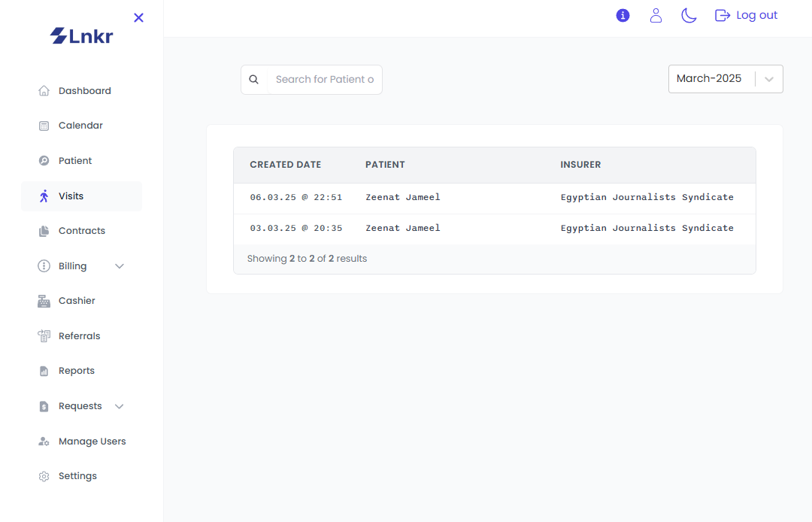The width and height of the screenshot is (812, 522).
Task: Go to Referrals
Action: coord(81,336)
